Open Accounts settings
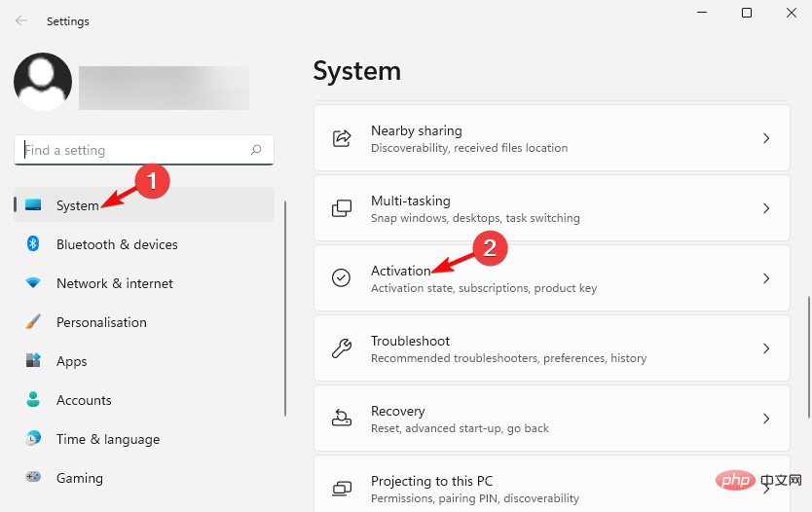 pyautogui.click(x=144, y=400)
